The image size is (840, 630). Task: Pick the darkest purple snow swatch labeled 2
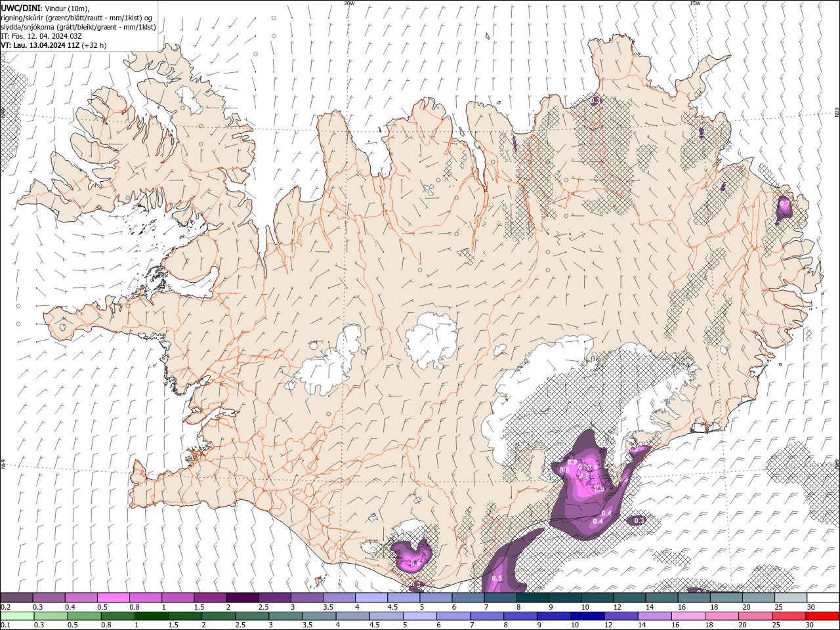pos(242,598)
